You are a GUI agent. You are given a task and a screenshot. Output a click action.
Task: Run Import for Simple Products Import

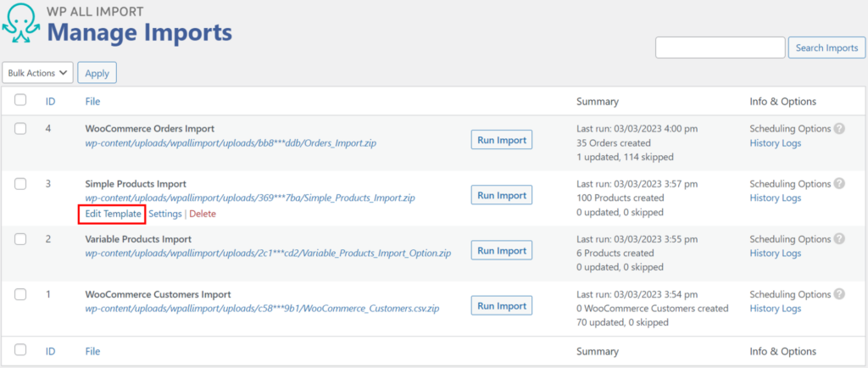pyautogui.click(x=502, y=195)
